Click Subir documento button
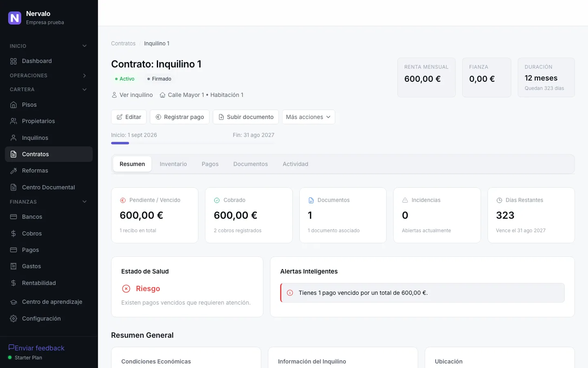This screenshot has width=588, height=368. click(246, 117)
